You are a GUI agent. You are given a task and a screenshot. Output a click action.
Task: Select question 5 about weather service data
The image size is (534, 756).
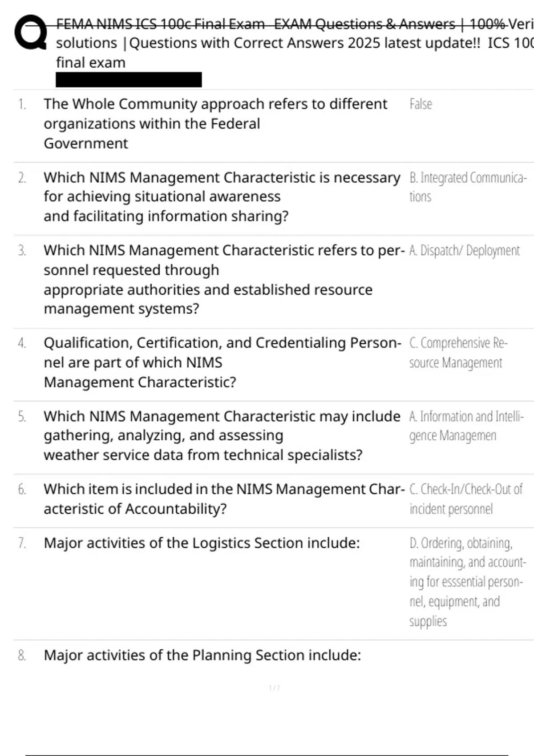pos(222,435)
